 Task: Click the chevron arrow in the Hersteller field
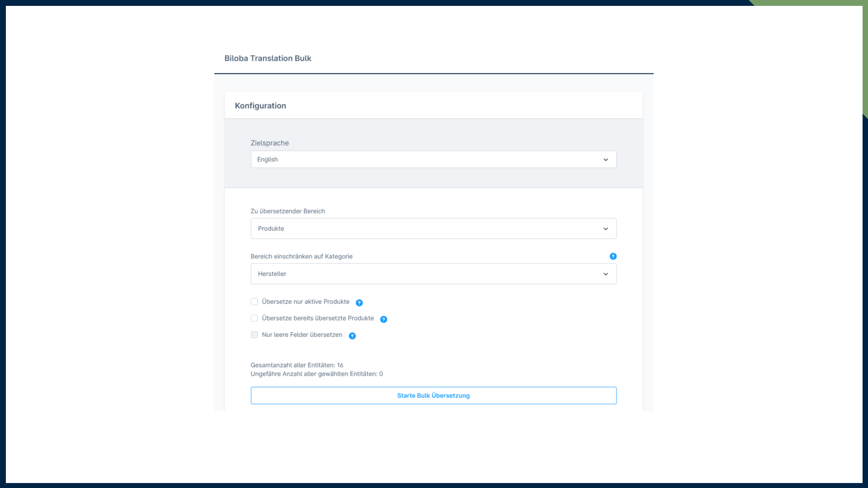tap(606, 274)
